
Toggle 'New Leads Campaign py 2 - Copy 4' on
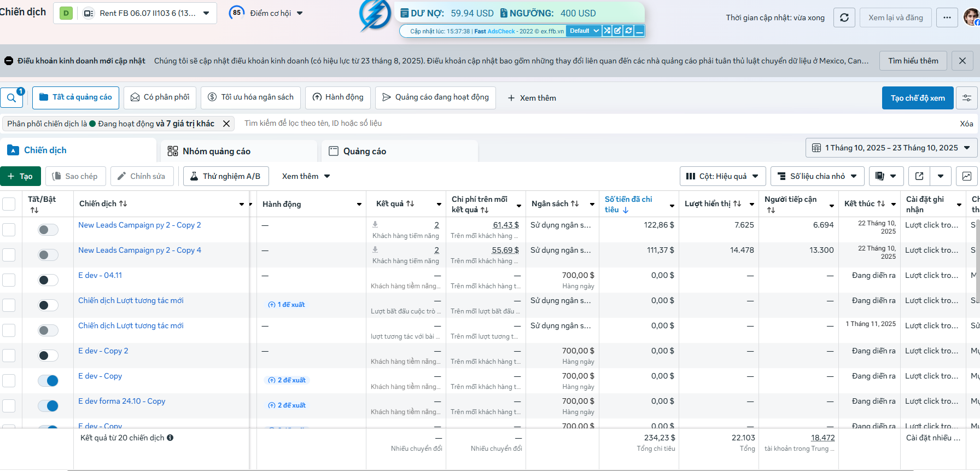(48, 255)
